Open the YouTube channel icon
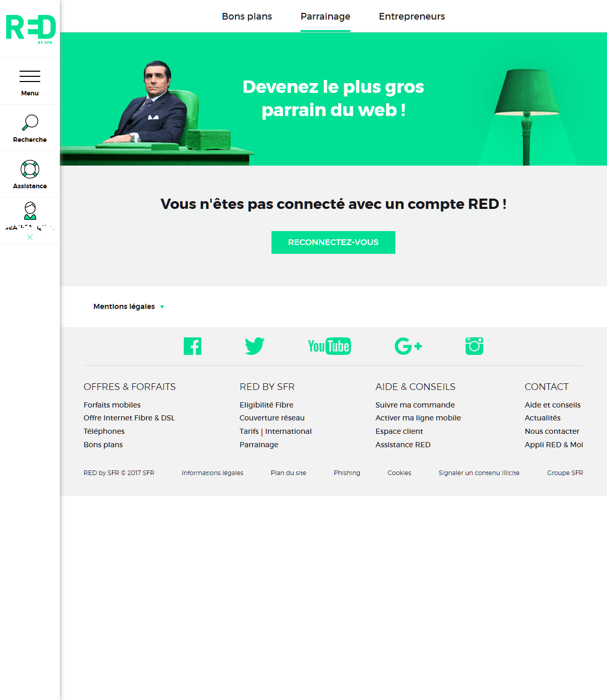Viewport: 607px width, 700px height. point(329,346)
